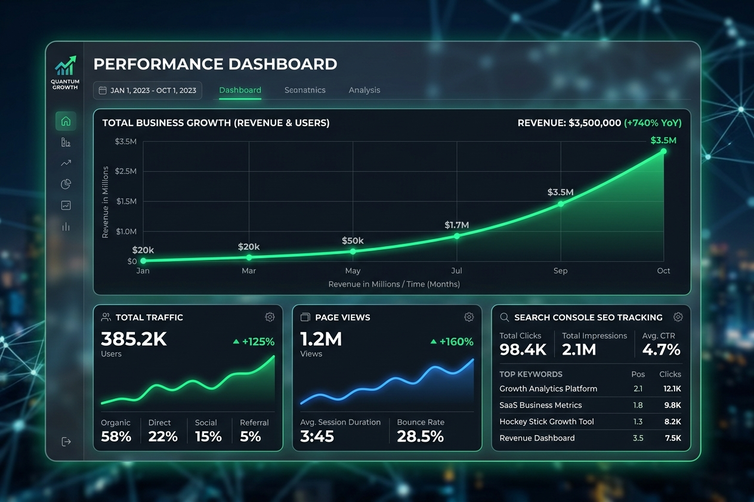Viewport: 754px width, 502px height.
Task: Select the Sep data point on revenue chart
Action: coord(561,204)
